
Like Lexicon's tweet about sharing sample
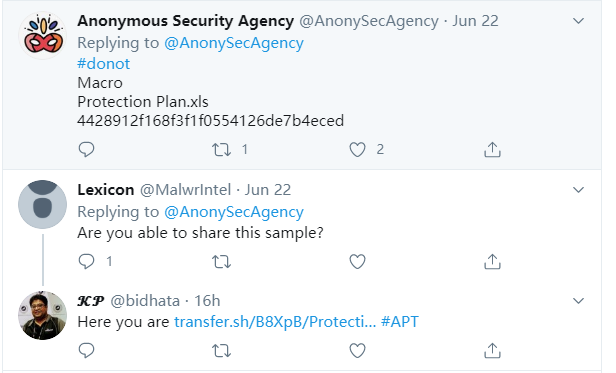click(358, 262)
